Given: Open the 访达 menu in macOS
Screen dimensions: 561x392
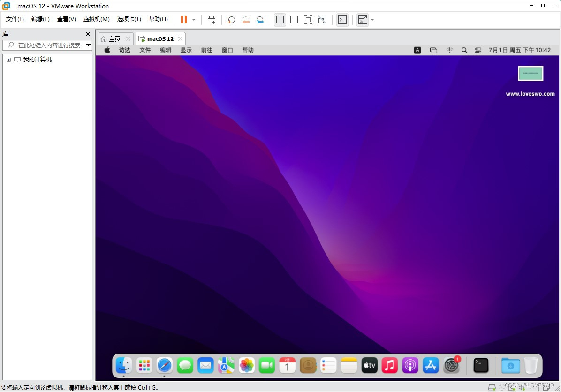Looking at the screenshot, I should pyautogui.click(x=124, y=50).
